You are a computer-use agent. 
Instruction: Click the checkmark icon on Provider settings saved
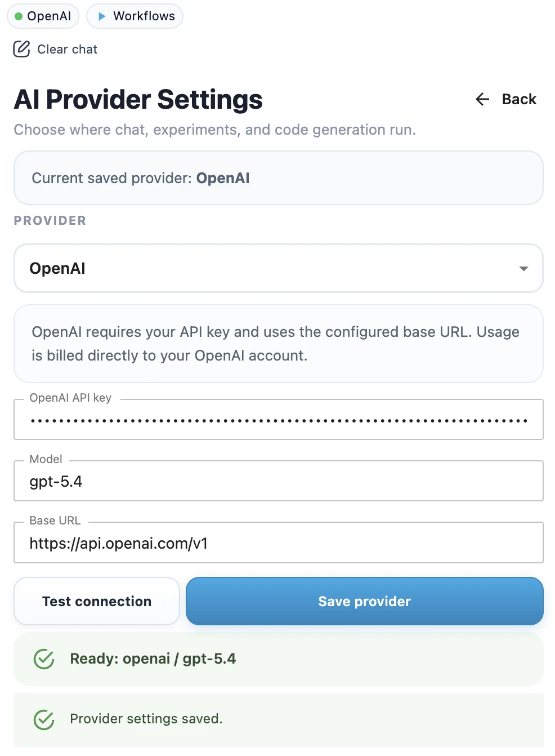(43, 719)
